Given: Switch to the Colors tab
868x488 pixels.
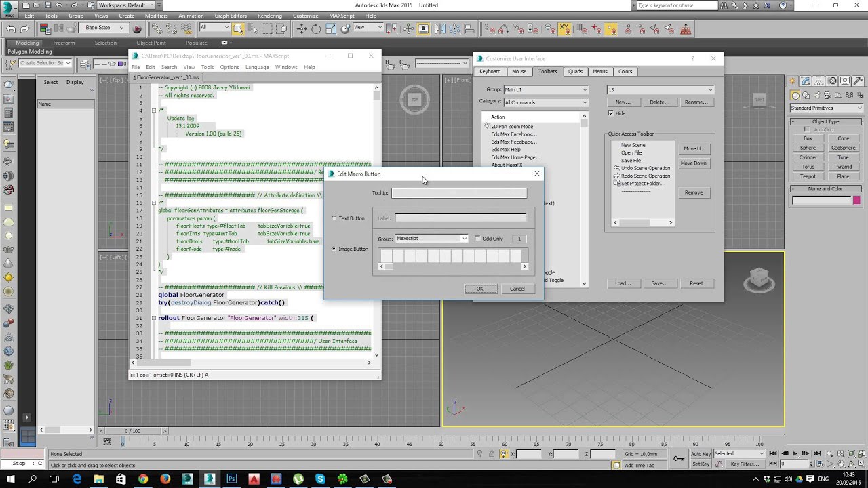Looking at the screenshot, I should 625,71.
